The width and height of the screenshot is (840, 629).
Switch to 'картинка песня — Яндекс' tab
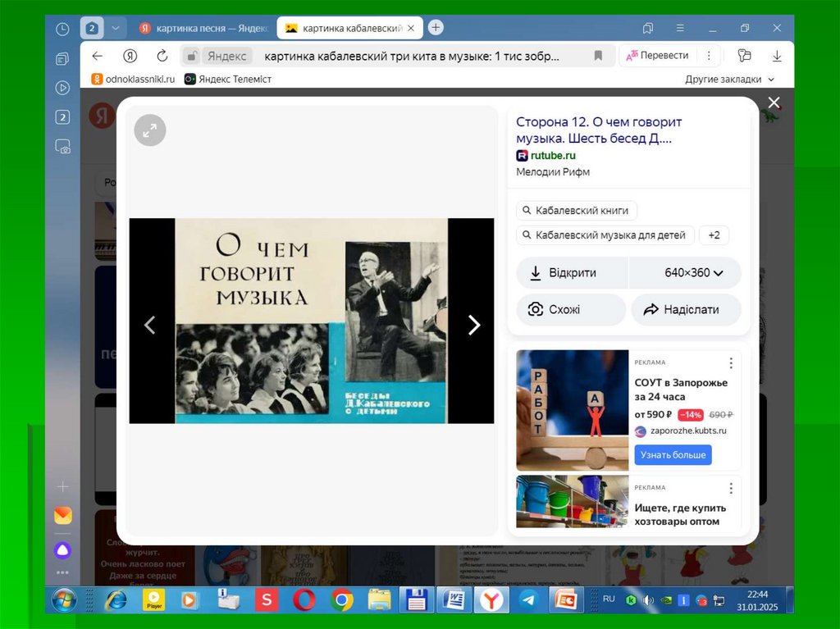[x=203, y=29]
